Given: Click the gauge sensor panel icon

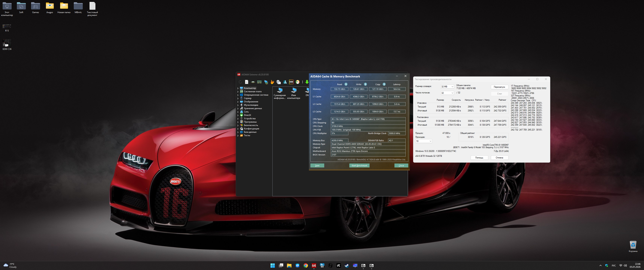Looking at the screenshot, I should click(297, 82).
